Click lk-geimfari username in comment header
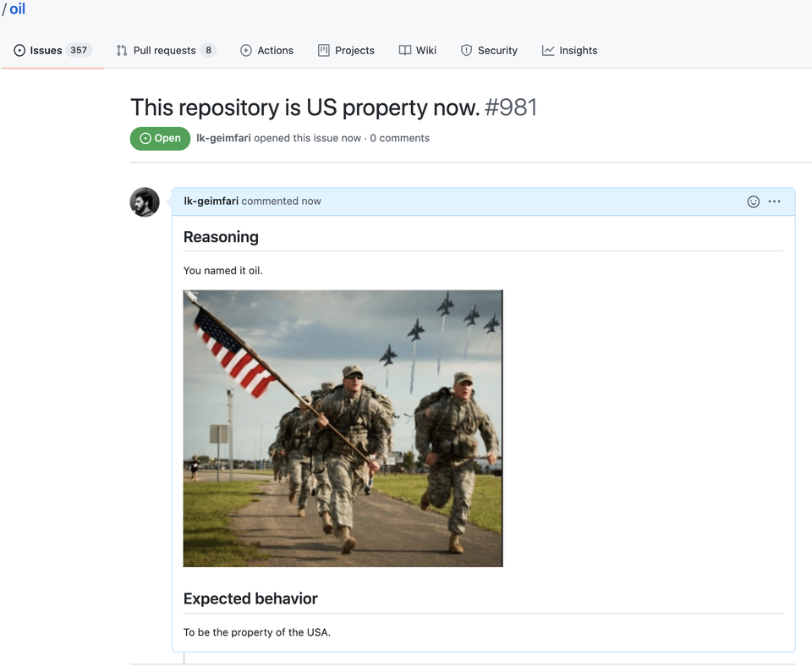812x667 pixels. pyautogui.click(x=211, y=201)
